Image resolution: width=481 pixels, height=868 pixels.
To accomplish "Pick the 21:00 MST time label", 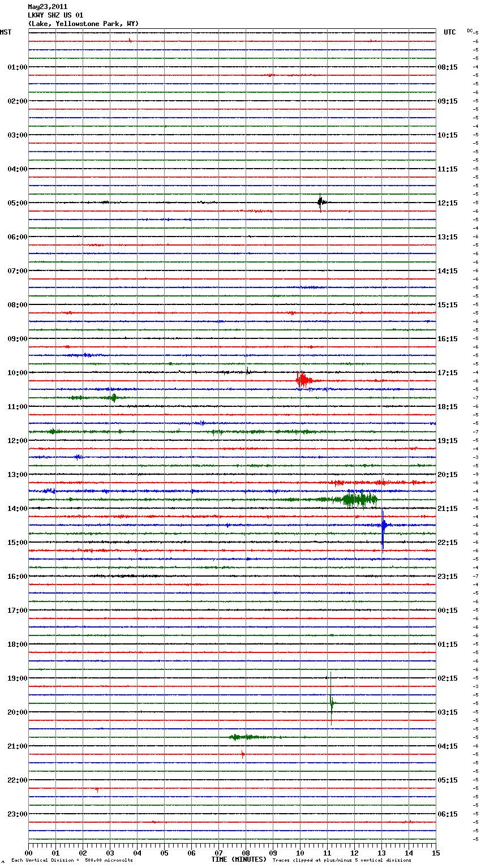I will point(17,746).
